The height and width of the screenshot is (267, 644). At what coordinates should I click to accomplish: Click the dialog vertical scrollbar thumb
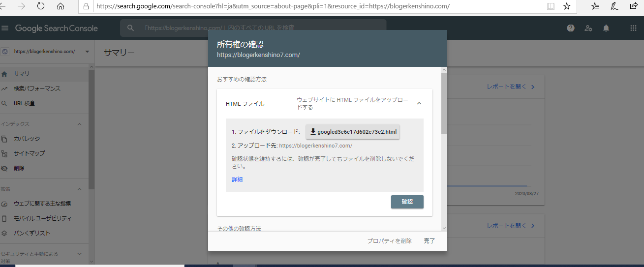click(x=444, y=104)
